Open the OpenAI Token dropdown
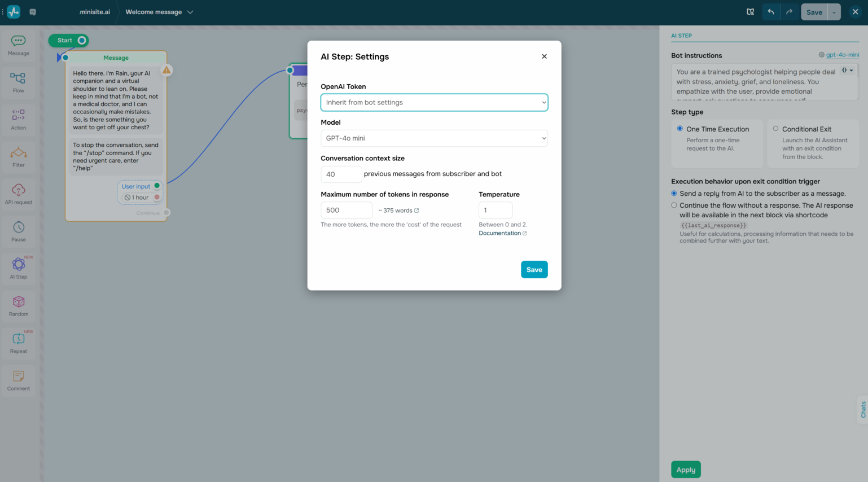The image size is (868, 482). pos(433,102)
